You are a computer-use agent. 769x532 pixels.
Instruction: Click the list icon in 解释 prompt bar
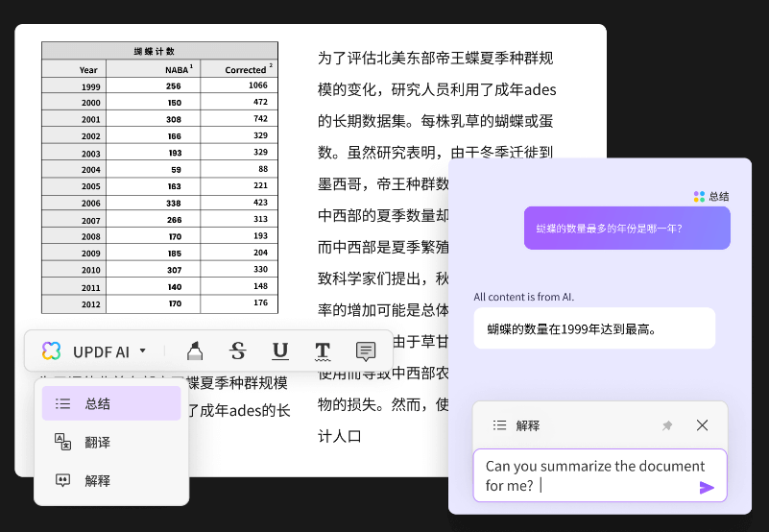click(499, 425)
